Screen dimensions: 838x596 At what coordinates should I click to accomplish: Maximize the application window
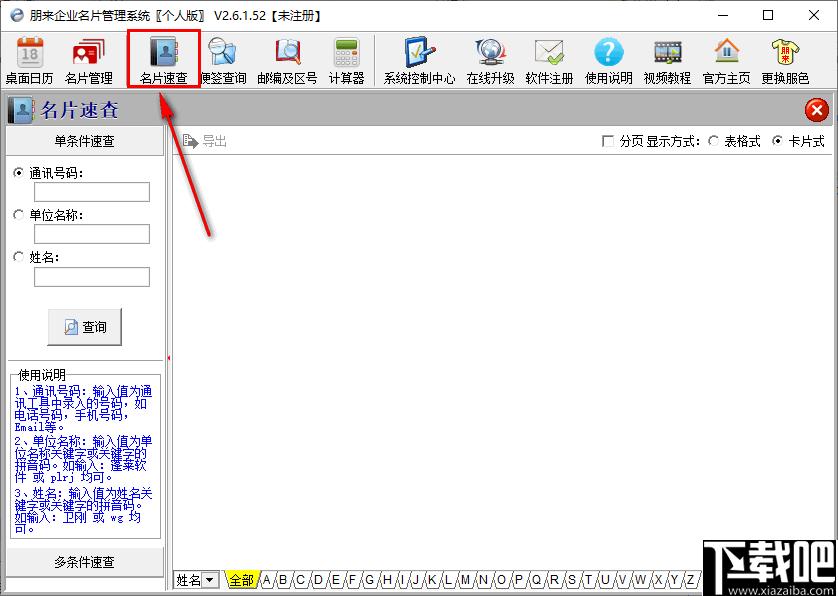pyautogui.click(x=768, y=15)
